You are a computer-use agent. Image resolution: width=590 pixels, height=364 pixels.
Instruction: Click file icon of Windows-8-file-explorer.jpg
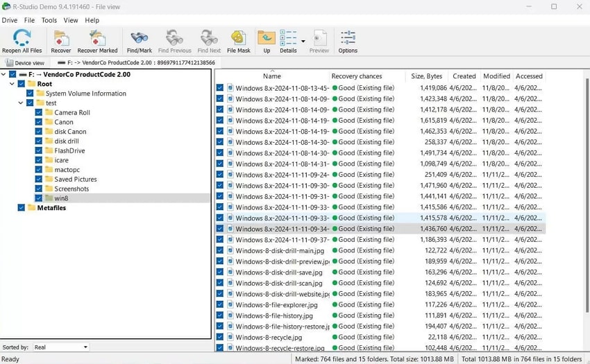coord(230,304)
